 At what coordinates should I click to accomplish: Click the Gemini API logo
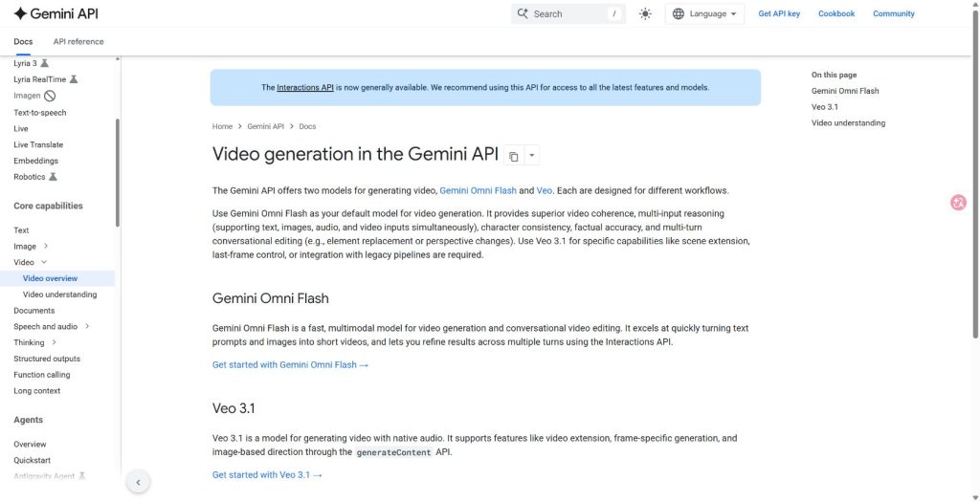tap(56, 13)
